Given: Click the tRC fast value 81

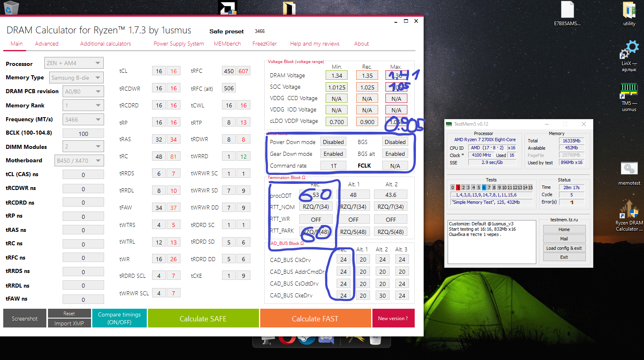Looking at the screenshot, I should 174,157.
